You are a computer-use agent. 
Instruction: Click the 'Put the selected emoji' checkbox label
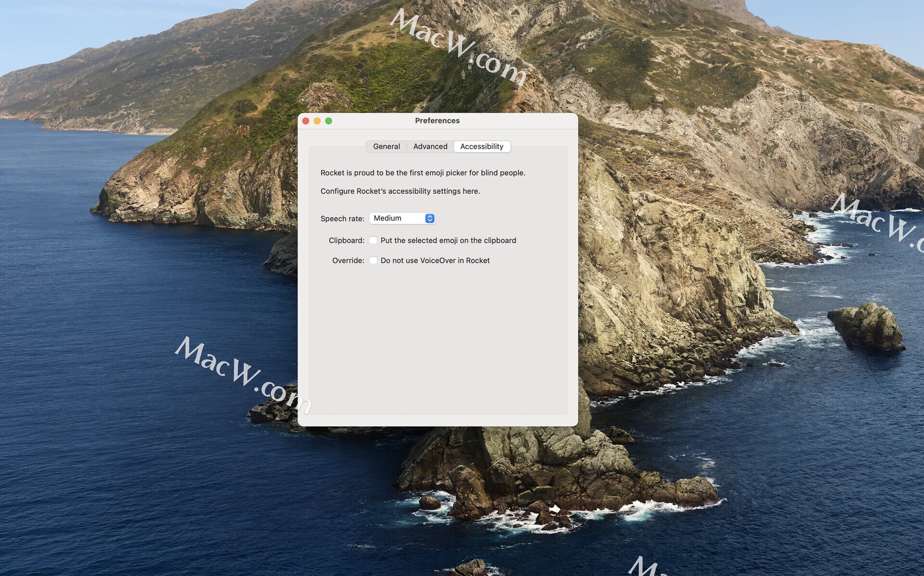[x=448, y=240]
